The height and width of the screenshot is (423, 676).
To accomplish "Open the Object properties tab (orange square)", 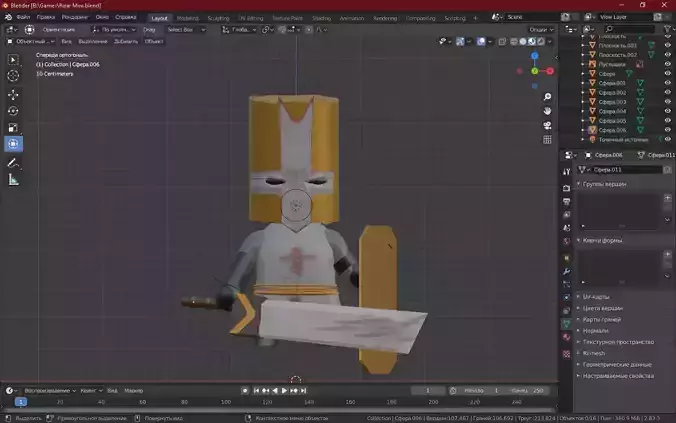I will pos(566,258).
